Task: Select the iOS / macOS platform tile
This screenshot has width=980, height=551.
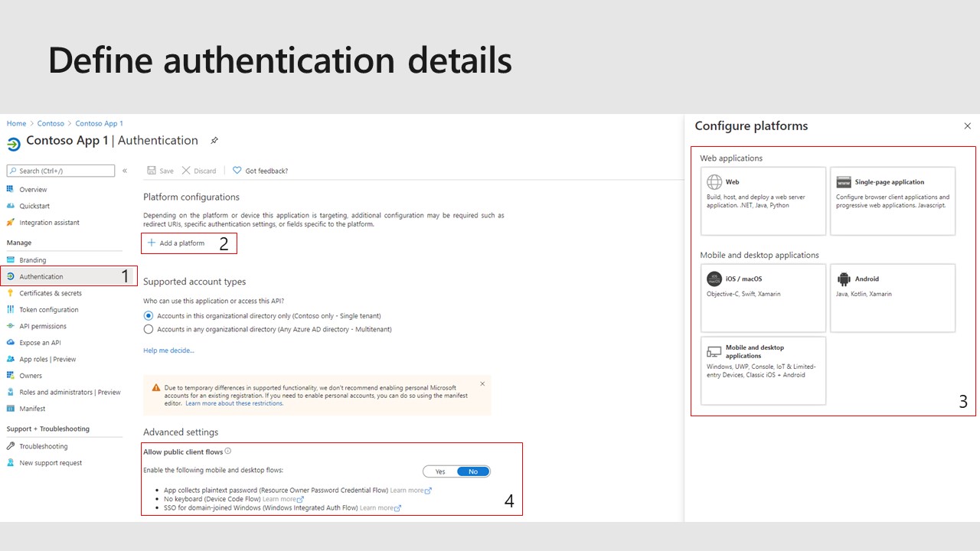Action: 763,298
